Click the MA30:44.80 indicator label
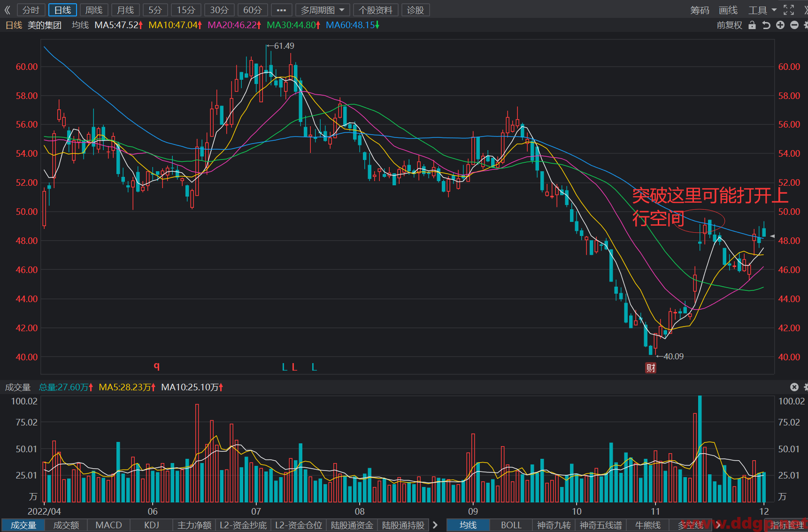The image size is (808, 532). [x=293, y=25]
